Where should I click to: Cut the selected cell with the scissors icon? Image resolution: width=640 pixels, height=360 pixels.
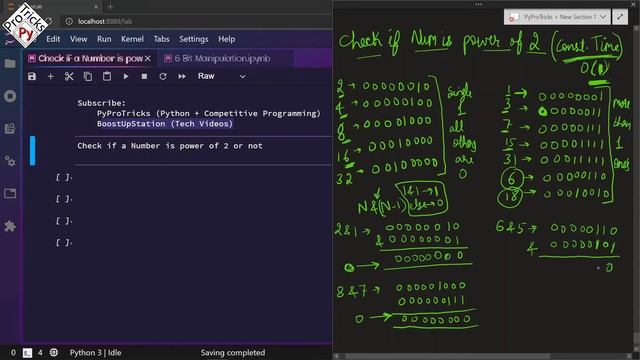tap(69, 76)
